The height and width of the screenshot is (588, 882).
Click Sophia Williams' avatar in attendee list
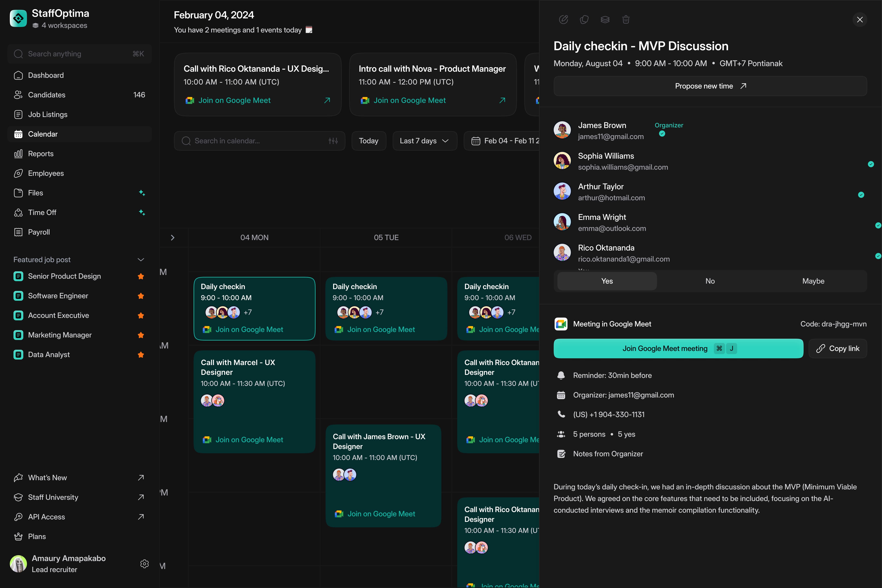pyautogui.click(x=562, y=160)
